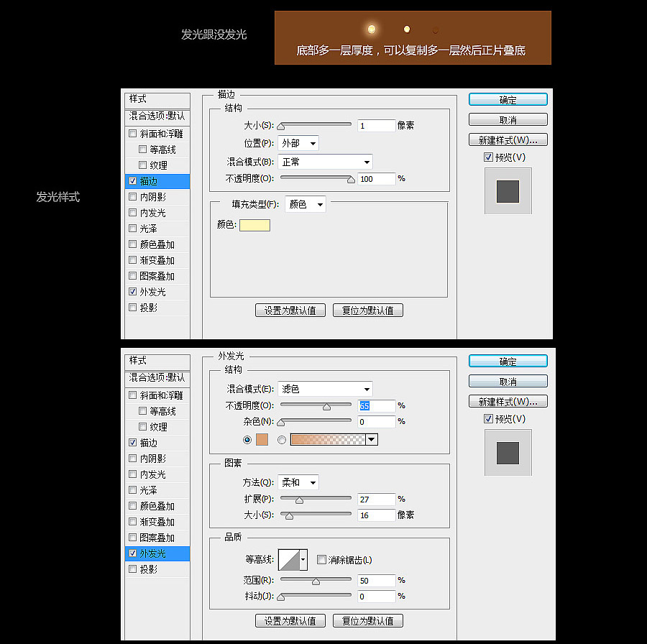Click 取消 in the 外发光 dialog
The image size is (647, 644).
tap(508, 381)
